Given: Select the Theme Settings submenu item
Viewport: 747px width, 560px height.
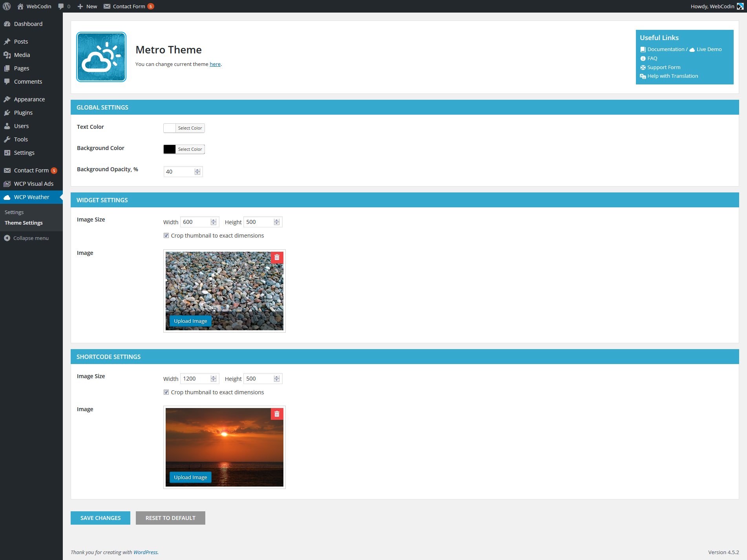Looking at the screenshot, I should pos(24,223).
